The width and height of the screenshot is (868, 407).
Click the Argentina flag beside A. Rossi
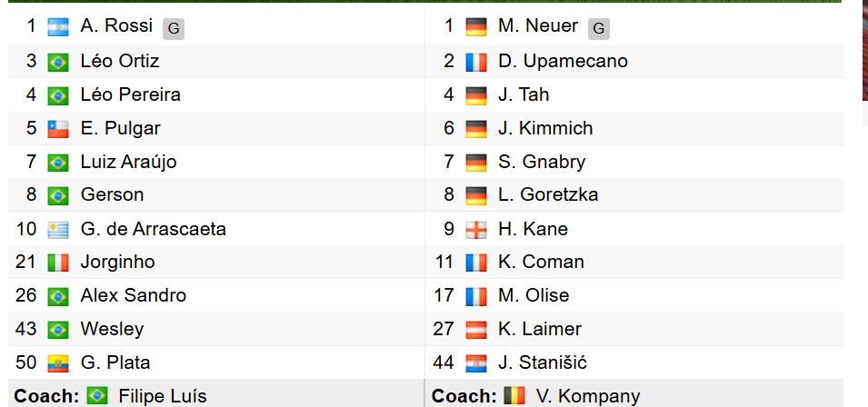[58, 27]
